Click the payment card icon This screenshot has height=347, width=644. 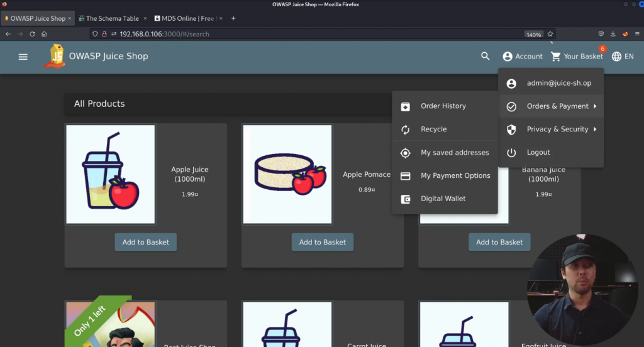406,176
